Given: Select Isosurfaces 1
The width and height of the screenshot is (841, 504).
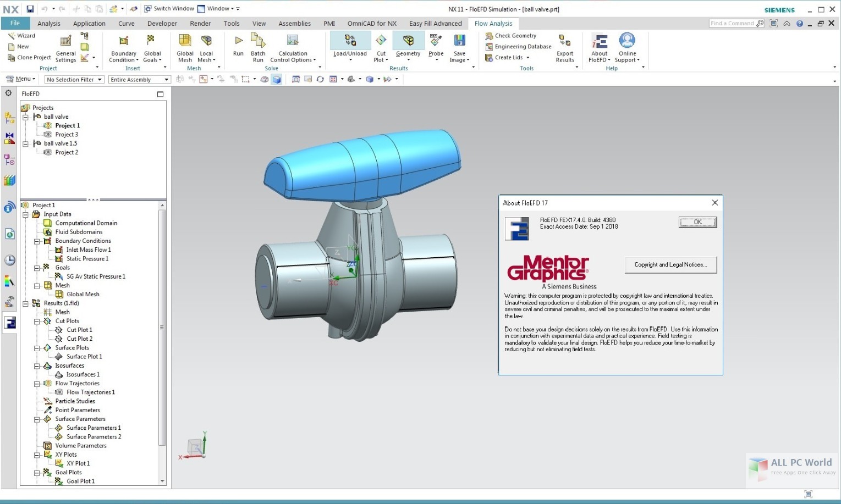Looking at the screenshot, I should click(x=83, y=375).
